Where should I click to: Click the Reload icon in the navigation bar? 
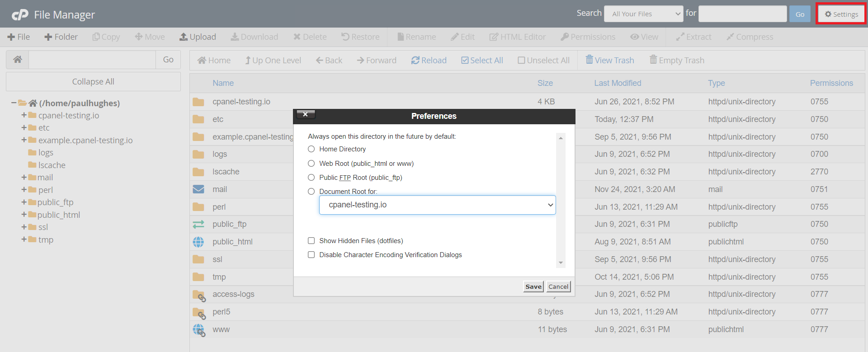pyautogui.click(x=415, y=61)
